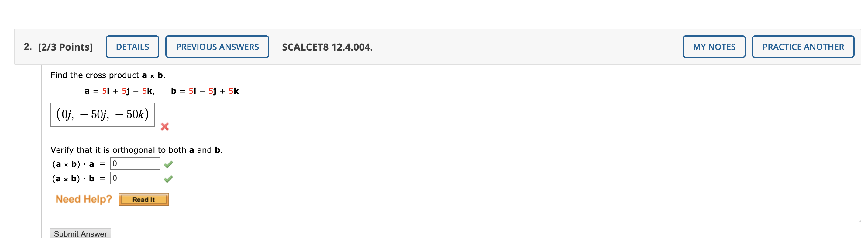Click the SCALCET8 12.4.004 problem reference
The width and height of the screenshot is (868, 238).
(x=326, y=47)
